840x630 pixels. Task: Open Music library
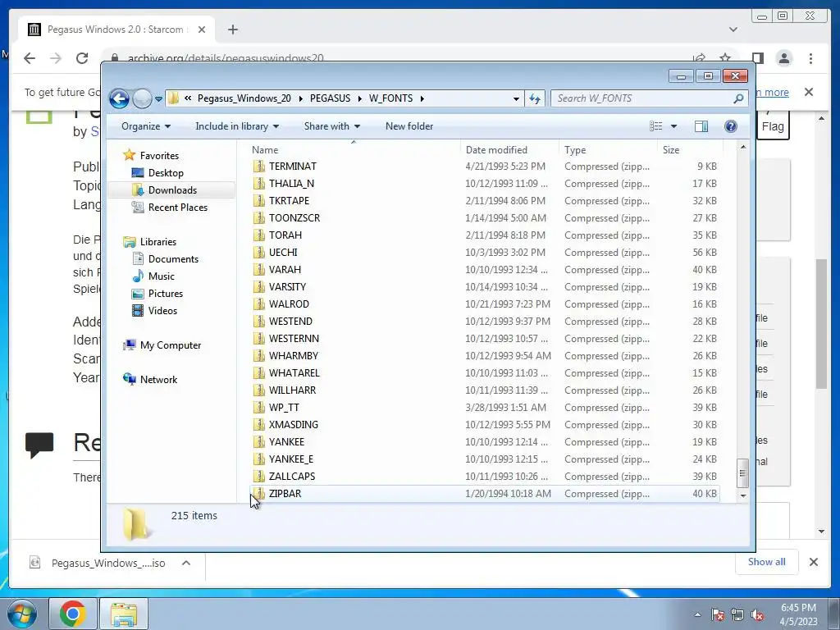161,276
